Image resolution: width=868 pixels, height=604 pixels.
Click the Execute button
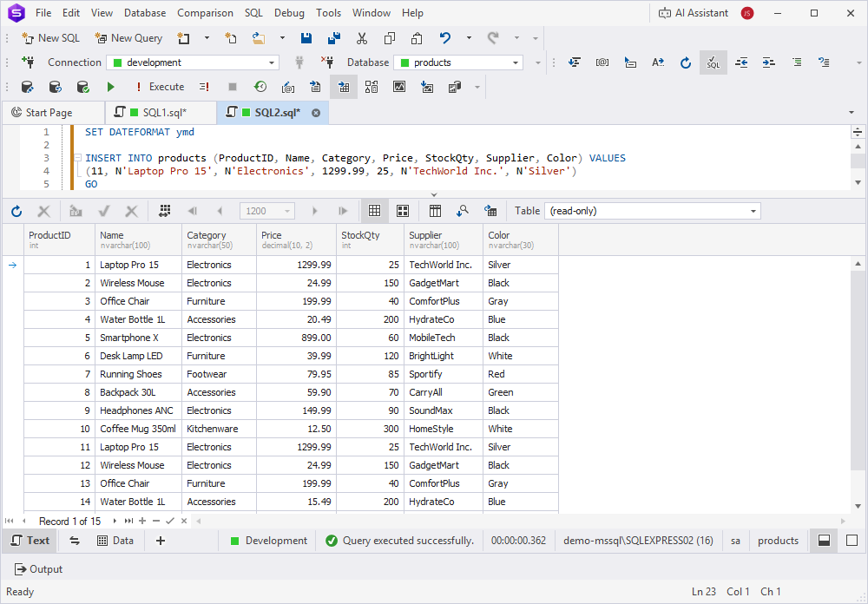point(159,87)
